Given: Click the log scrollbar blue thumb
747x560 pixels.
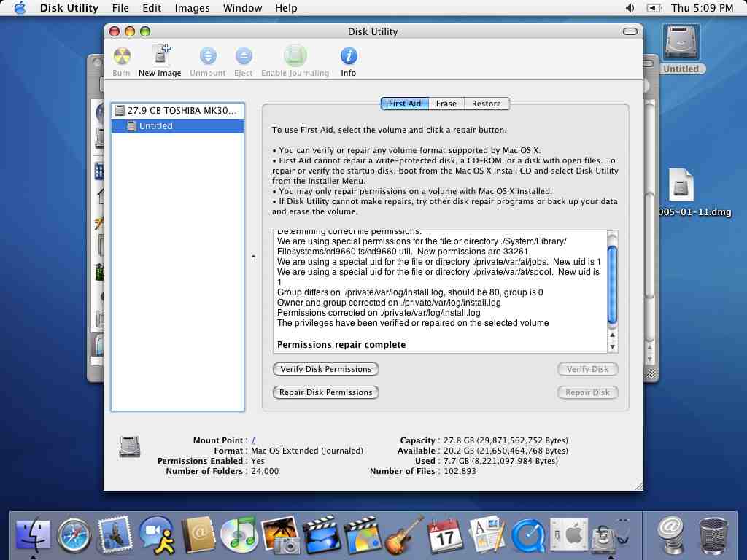Looking at the screenshot, I should pyautogui.click(x=613, y=285).
